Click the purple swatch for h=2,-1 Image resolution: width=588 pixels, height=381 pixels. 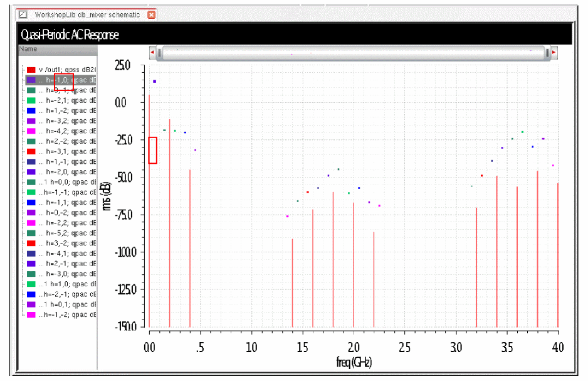coord(31,264)
